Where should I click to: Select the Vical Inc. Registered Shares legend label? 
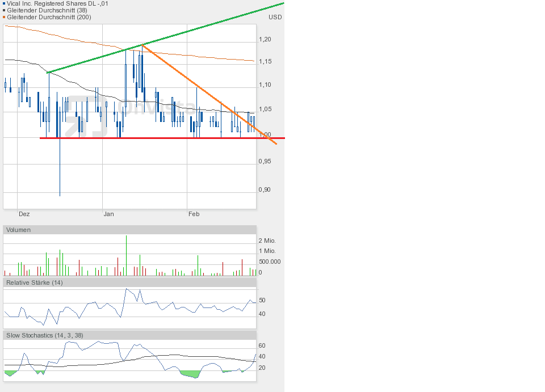58,3
